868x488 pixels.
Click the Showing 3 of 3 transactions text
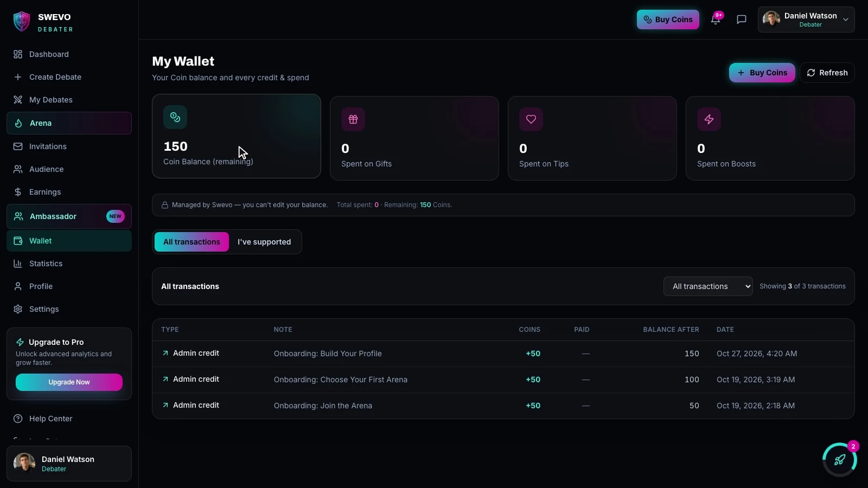[x=802, y=286]
